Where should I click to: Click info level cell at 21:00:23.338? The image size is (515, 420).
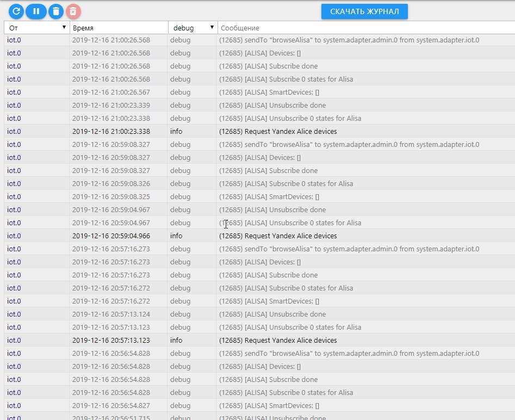click(176, 132)
